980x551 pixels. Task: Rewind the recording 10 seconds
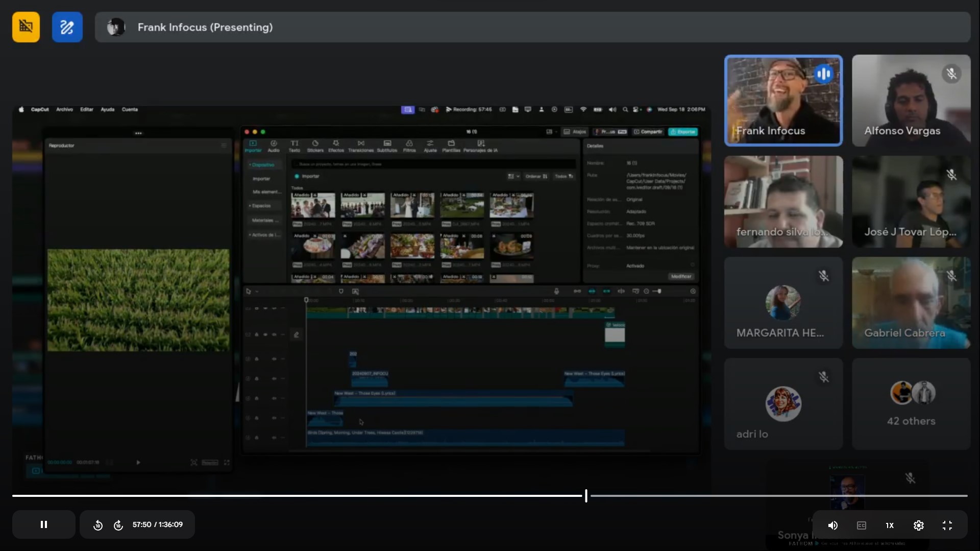click(x=98, y=525)
